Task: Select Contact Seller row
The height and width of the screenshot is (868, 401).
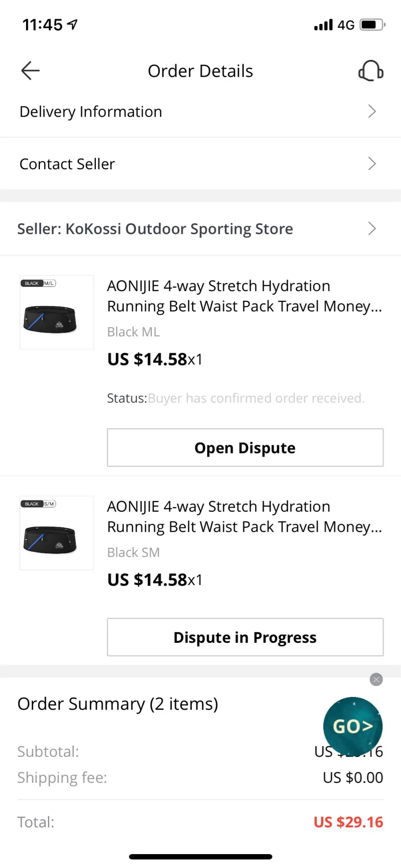Action: point(67,164)
